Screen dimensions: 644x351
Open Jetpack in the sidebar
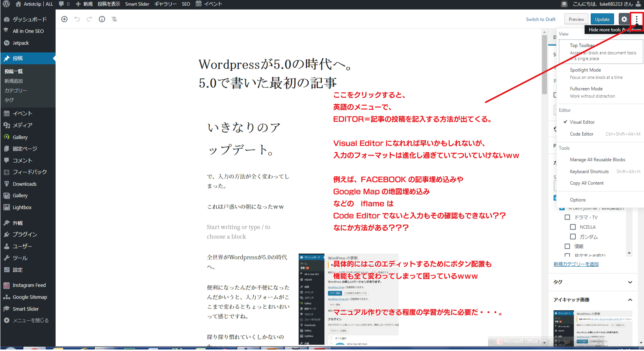21,43
